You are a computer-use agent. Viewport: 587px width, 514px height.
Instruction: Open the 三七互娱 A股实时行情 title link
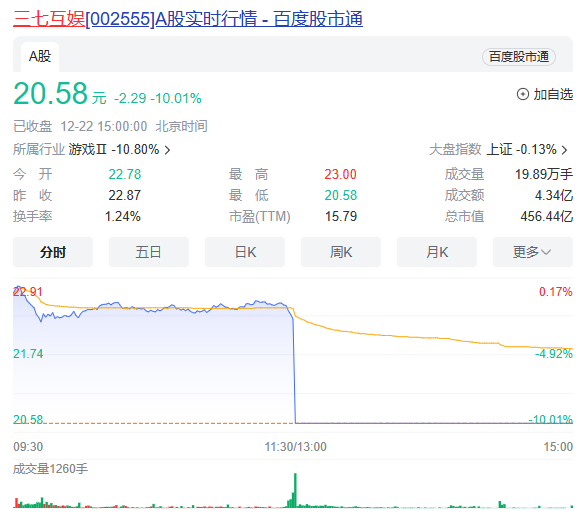click(x=188, y=18)
